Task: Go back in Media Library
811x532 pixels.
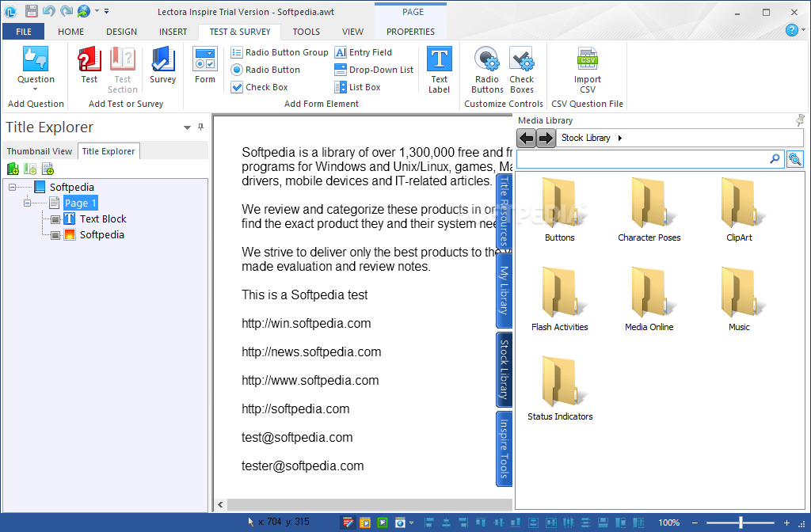Action: pos(527,138)
